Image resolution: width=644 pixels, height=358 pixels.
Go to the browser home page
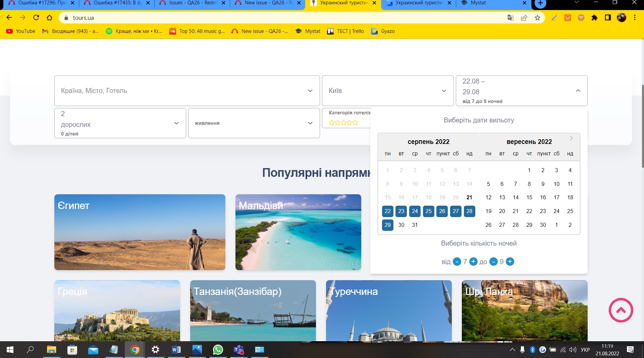(x=50, y=18)
